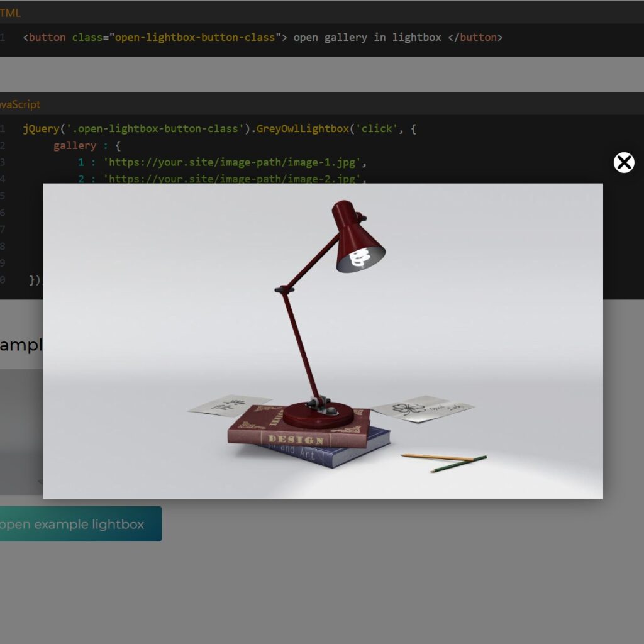
Task: Click the desk lamp image in lightbox
Action: pos(323,341)
